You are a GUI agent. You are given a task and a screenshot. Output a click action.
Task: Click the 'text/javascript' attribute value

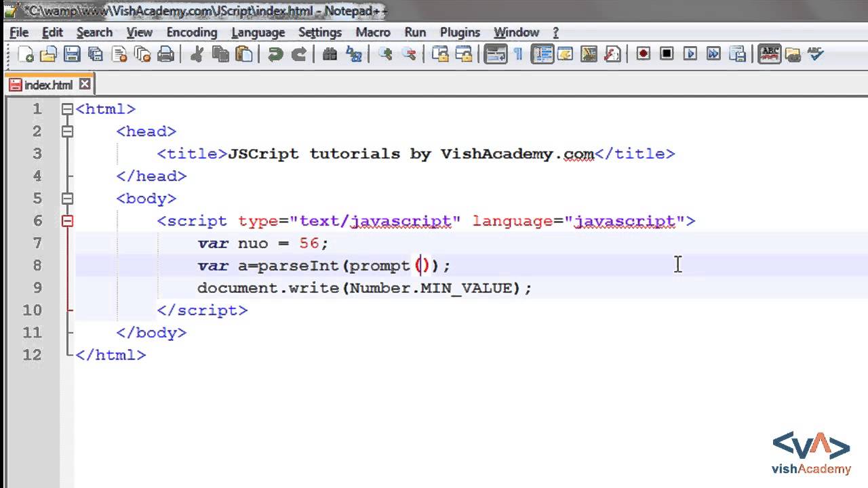(x=375, y=221)
